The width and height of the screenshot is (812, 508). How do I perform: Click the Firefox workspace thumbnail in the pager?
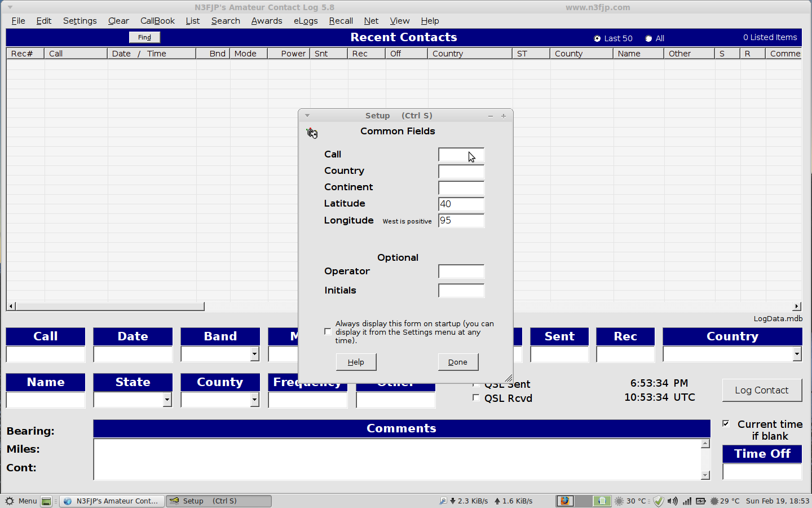click(565, 501)
